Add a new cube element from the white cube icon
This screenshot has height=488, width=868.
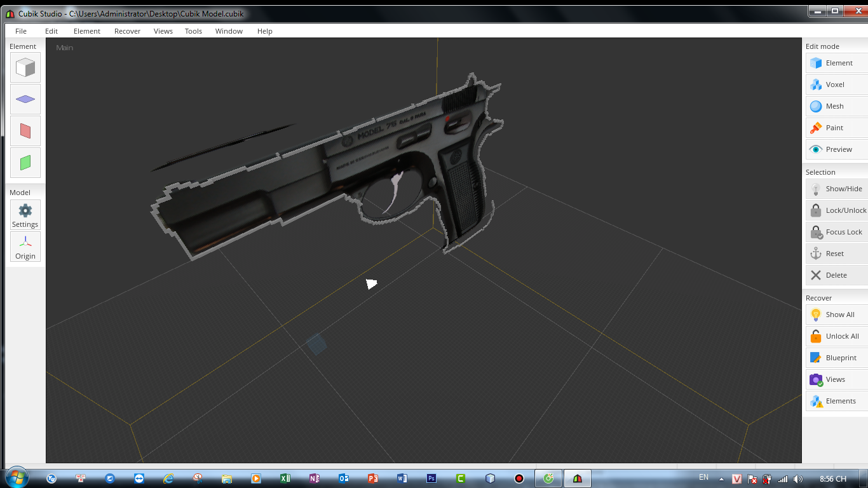(25, 67)
